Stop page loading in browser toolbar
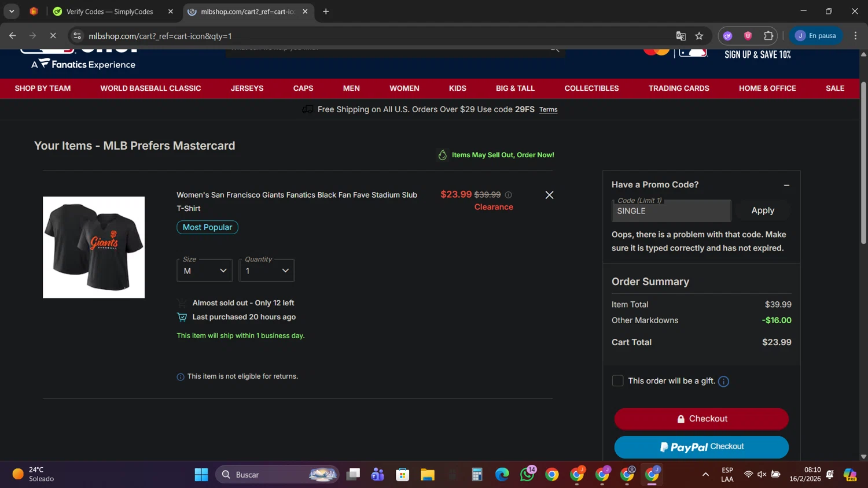The image size is (868, 488). coord(53,36)
